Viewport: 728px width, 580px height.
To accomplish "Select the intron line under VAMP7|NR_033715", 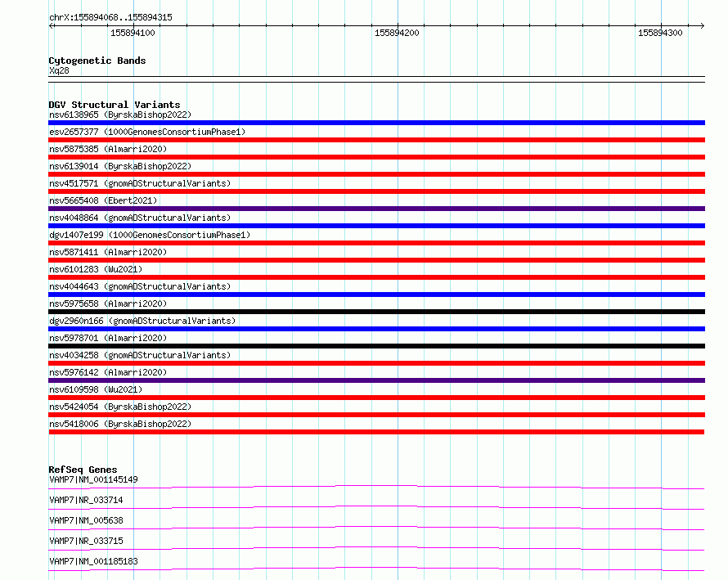I will click(376, 548).
